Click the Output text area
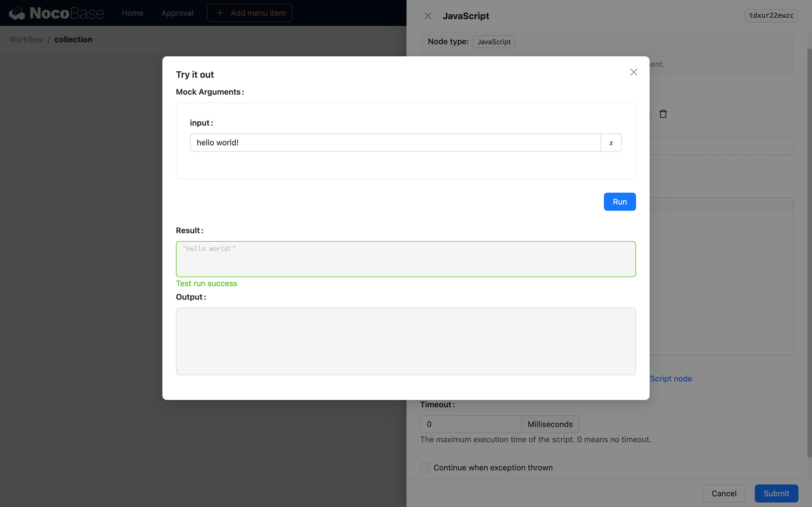The width and height of the screenshot is (812, 507). pos(406,341)
